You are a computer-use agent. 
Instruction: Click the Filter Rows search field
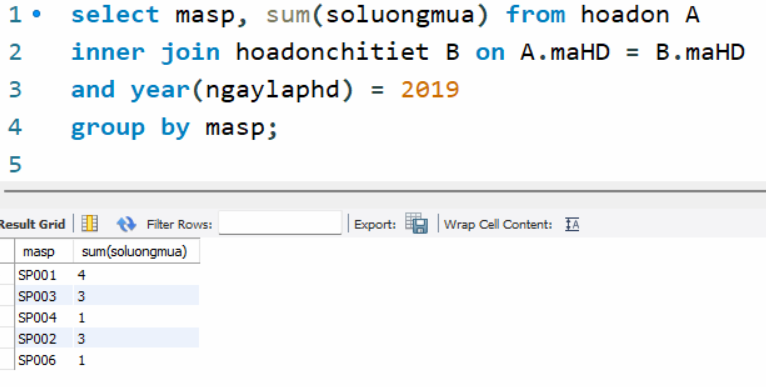click(280, 223)
